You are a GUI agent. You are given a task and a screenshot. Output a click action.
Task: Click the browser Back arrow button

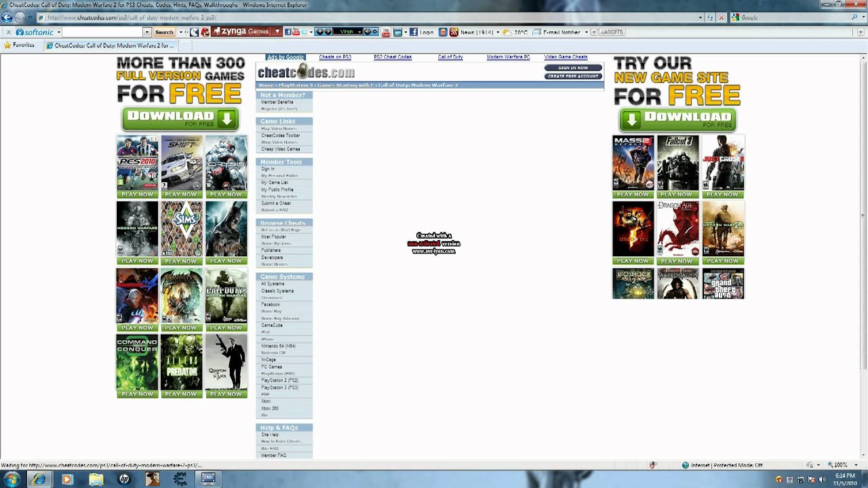point(7,18)
